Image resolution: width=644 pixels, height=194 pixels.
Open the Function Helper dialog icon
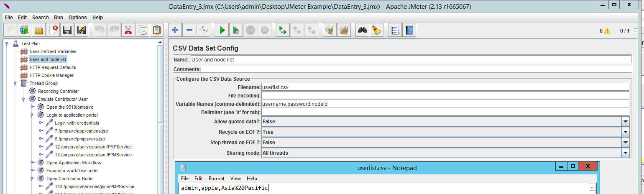click(395, 30)
